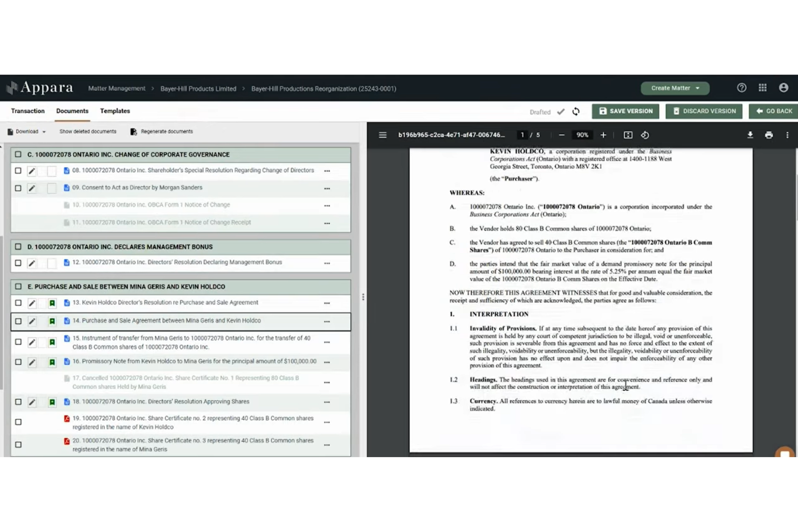Click the fit to page icon
The height and width of the screenshot is (532, 798).
coord(628,135)
